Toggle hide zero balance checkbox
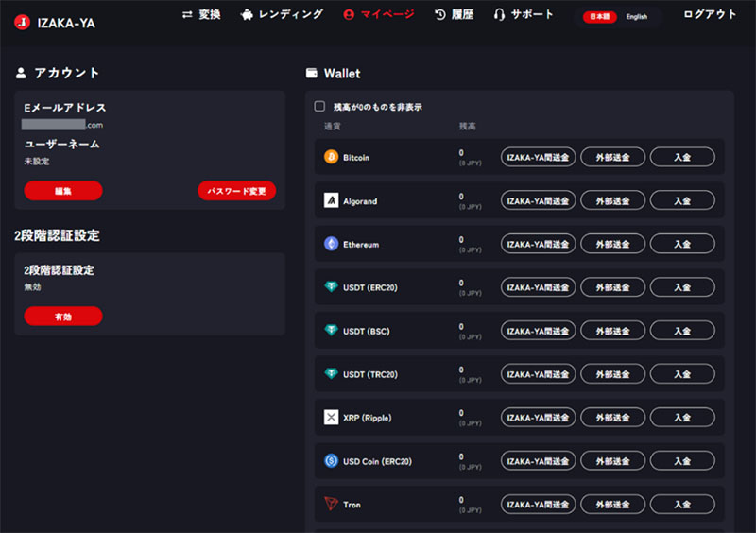This screenshot has height=533, width=756. [319, 106]
